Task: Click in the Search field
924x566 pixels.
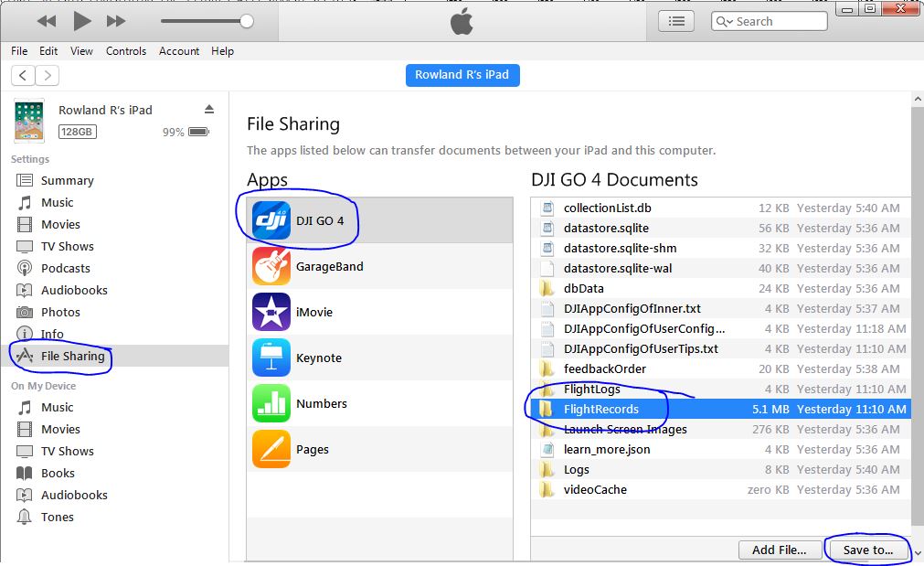Action: click(777, 21)
